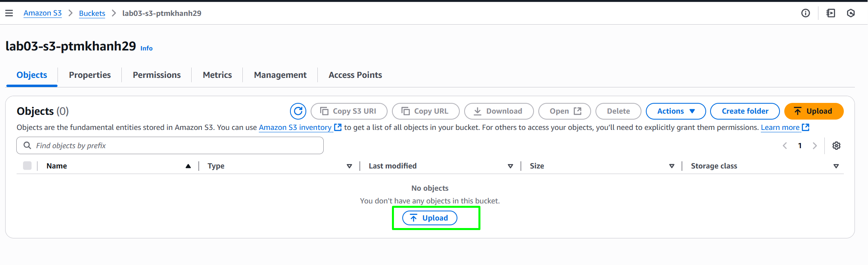This screenshot has width=868, height=265.
Task: Navigate to Buckets breadcrumb link
Action: [x=92, y=14]
